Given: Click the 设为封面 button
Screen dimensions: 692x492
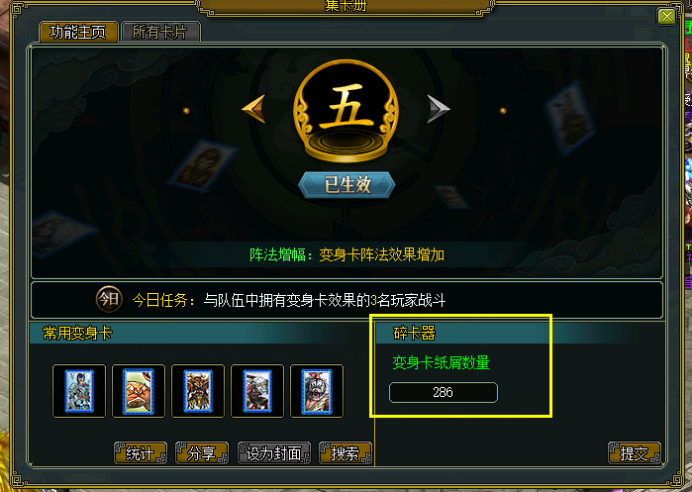Looking at the screenshot, I should (274, 453).
